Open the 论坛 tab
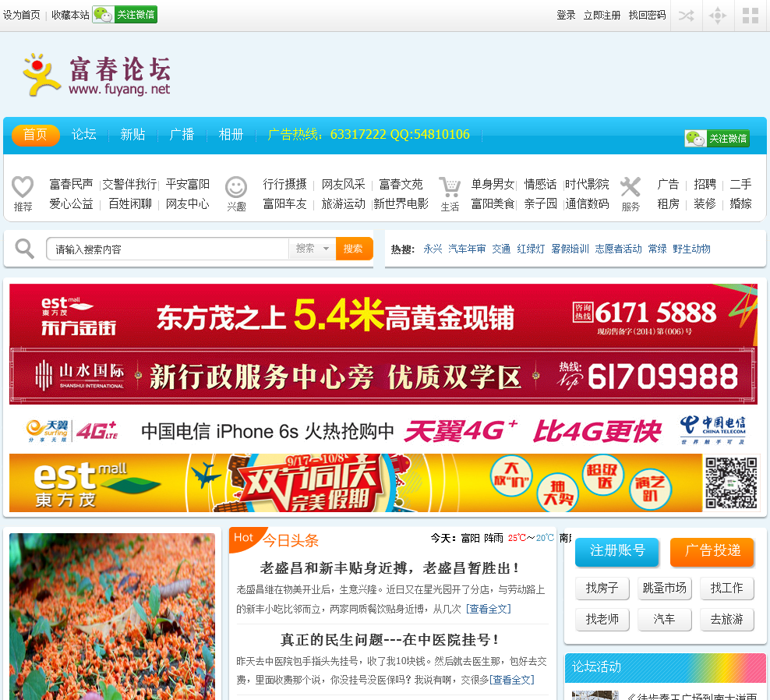770x700 pixels. [x=84, y=135]
